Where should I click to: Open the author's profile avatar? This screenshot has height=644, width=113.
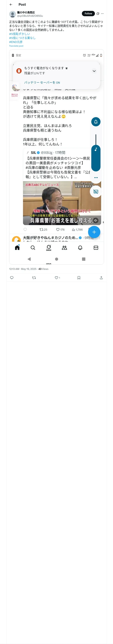click(13, 14)
